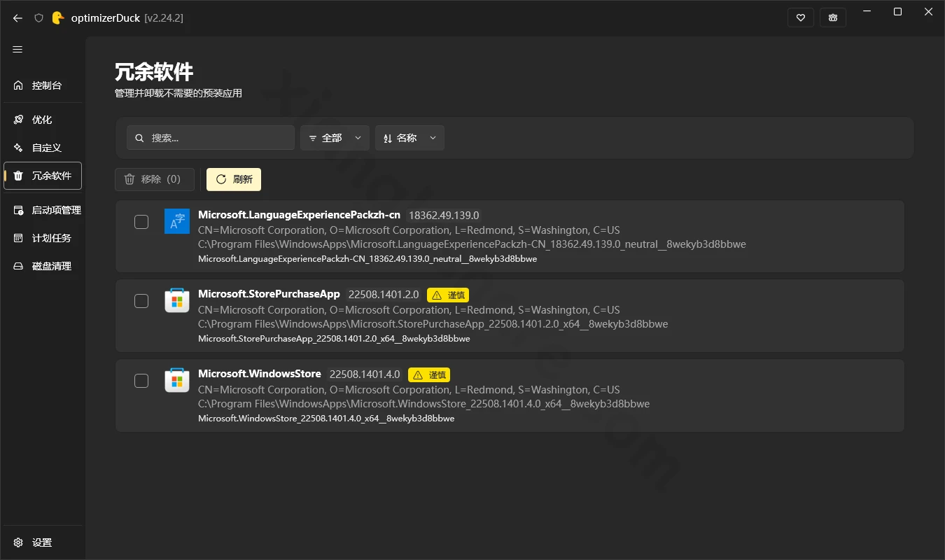
Task: Click the theme icon beside the heart
Action: 833,18
